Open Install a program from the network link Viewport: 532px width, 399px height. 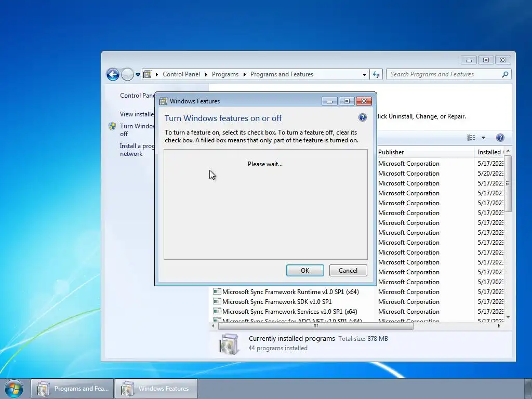tap(137, 150)
